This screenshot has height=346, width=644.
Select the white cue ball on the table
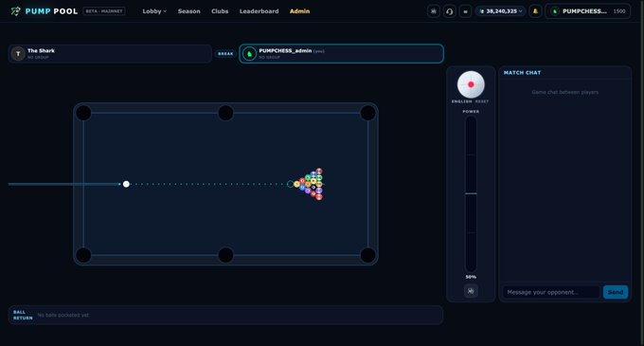pos(126,184)
